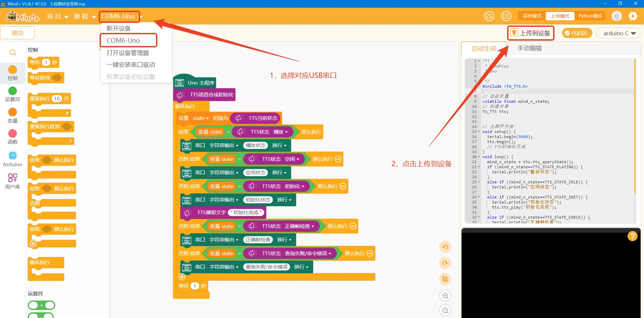Image resolution: width=644 pixels, height=318 pixels.
Task: Click the crop/center workspace icon
Action: (x=445, y=279)
